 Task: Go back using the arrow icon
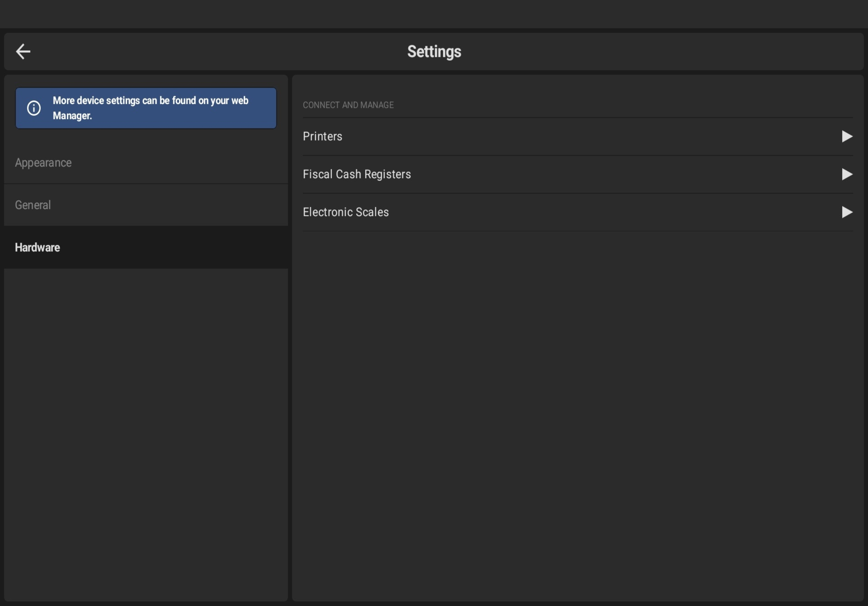[x=23, y=51]
